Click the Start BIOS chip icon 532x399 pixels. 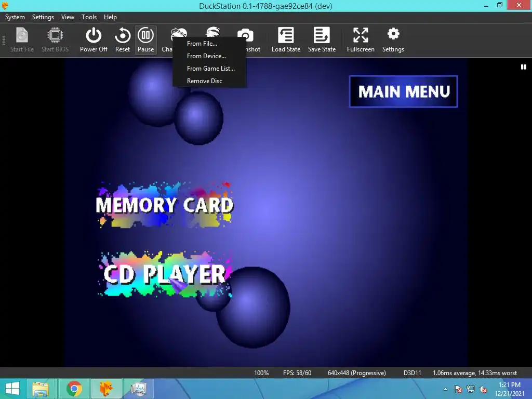tap(55, 39)
